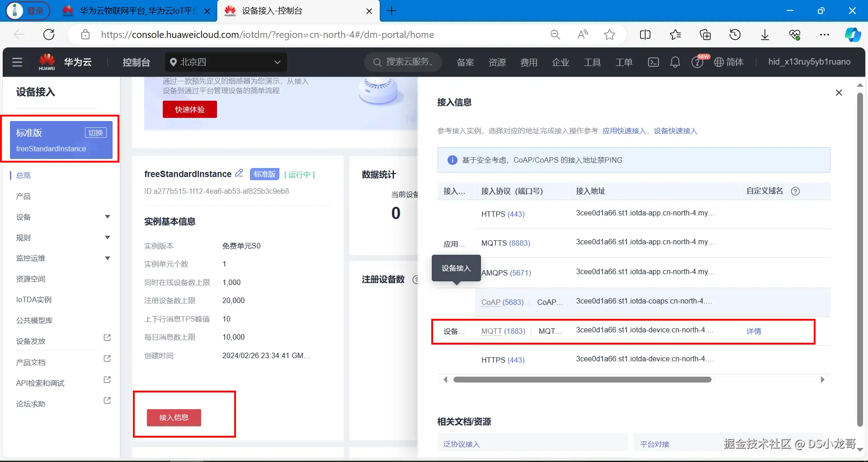The width and height of the screenshot is (868, 462).
Task: Open browser collections
Action: (x=705, y=34)
